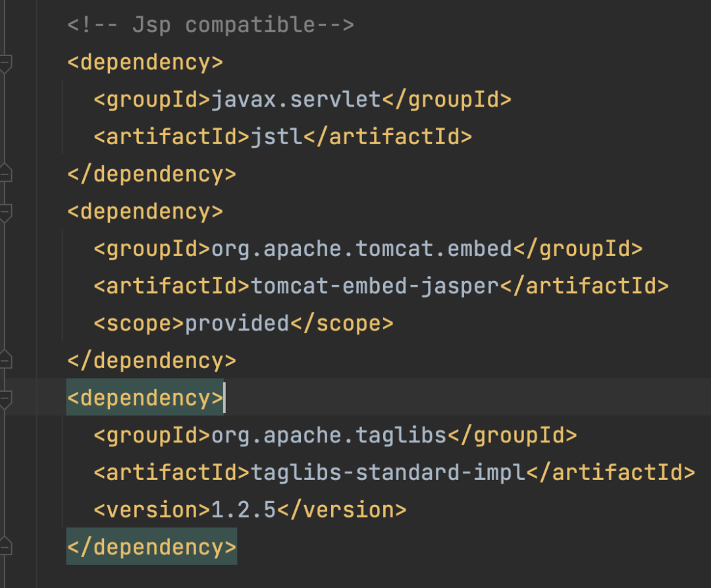Click the fold end marker after the taglibs dependency
Screen dimensions: 711x588
pyautogui.click(x=5, y=547)
